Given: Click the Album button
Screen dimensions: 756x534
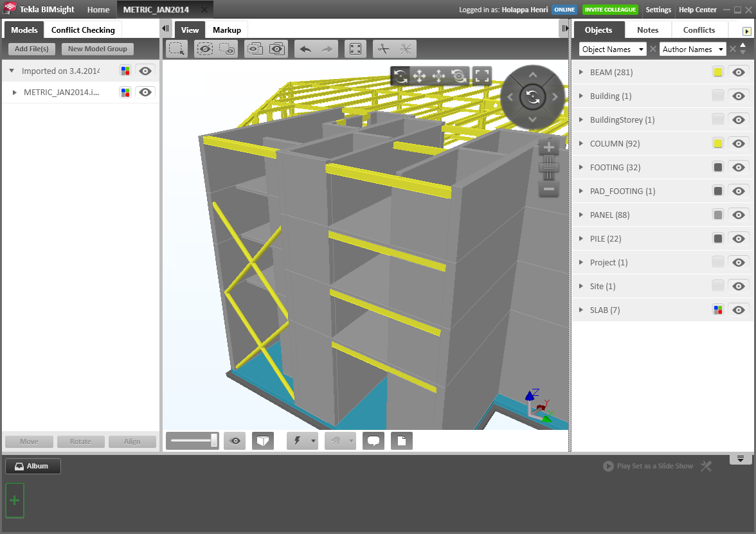Looking at the screenshot, I should click(33, 466).
